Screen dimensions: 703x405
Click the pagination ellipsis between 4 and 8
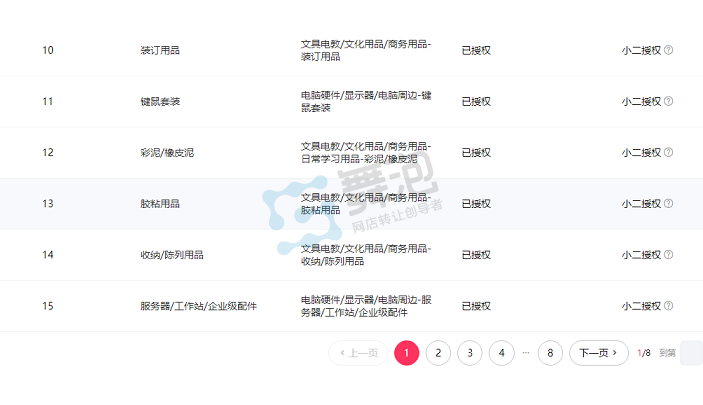coord(526,353)
